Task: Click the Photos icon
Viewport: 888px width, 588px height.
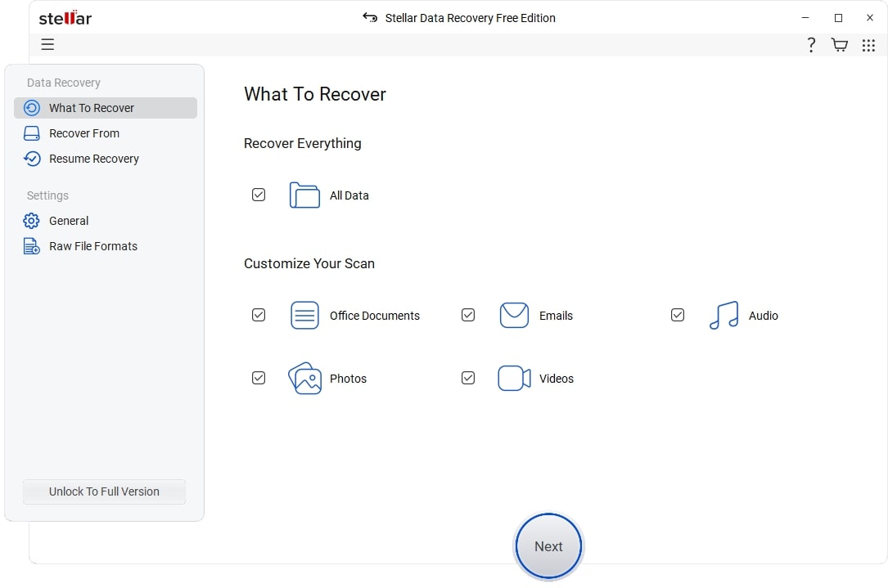Action: (x=304, y=378)
